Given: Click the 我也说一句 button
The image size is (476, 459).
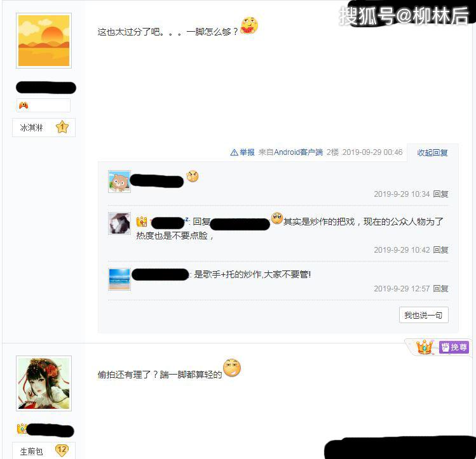Looking at the screenshot, I should coord(423,315).
